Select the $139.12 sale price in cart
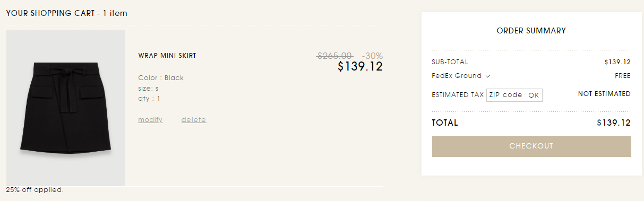Image resolution: width=644 pixels, height=201 pixels. click(x=360, y=67)
